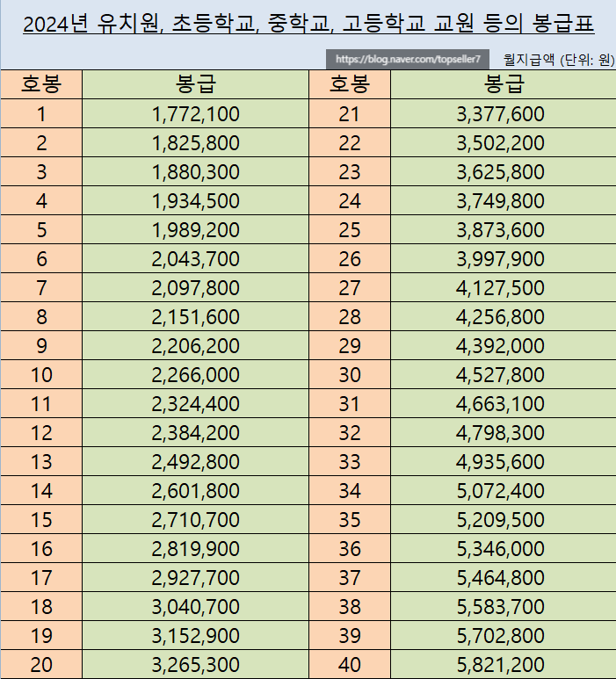Click the salary cell 2,151,600

coord(195,317)
